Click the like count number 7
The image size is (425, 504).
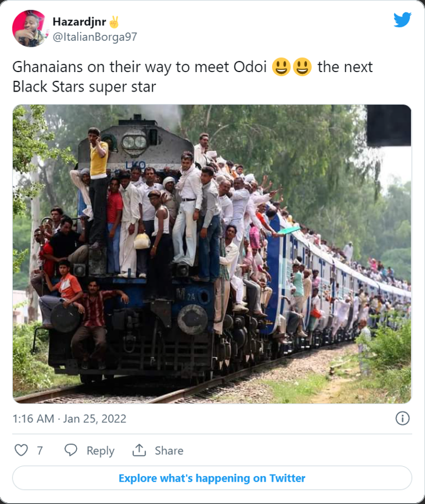click(40, 450)
